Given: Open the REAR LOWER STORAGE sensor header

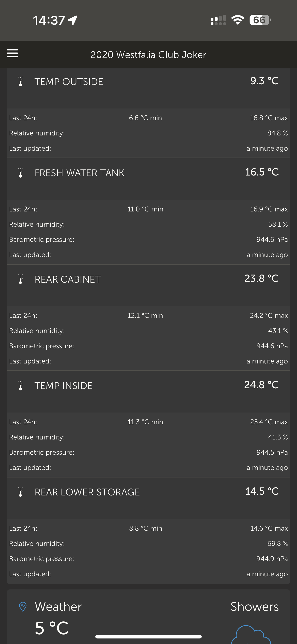Looking at the screenshot, I should coord(148,498).
